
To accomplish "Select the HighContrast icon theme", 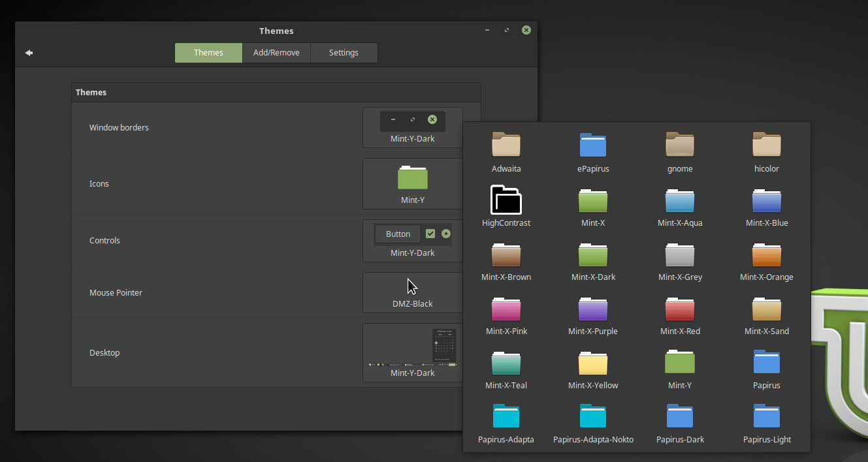I will (506, 204).
